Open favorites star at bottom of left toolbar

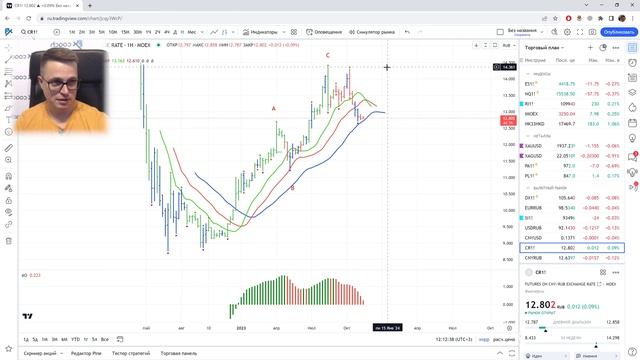pos(9,349)
